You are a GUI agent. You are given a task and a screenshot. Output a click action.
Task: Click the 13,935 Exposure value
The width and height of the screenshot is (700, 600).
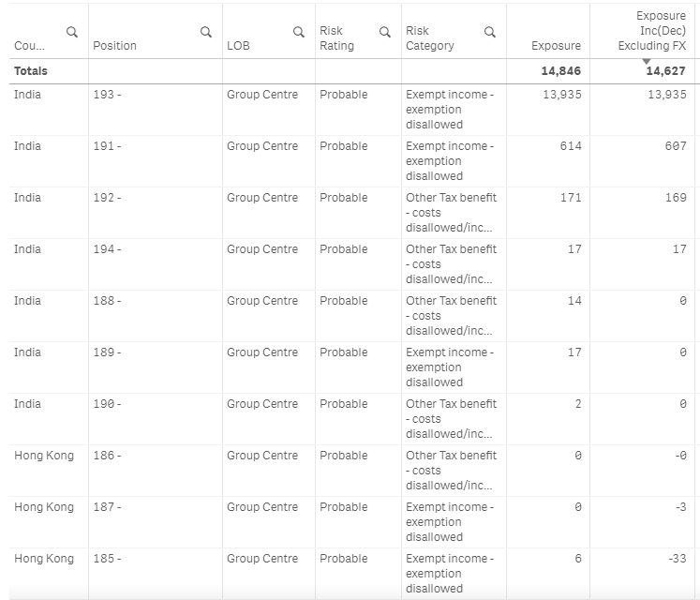pos(561,95)
